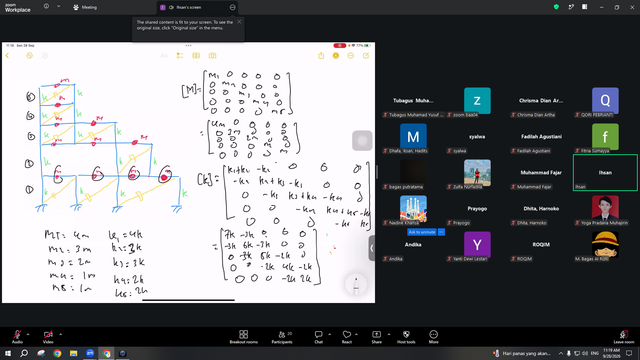
Task: Open the More options menu
Action: (x=433, y=337)
